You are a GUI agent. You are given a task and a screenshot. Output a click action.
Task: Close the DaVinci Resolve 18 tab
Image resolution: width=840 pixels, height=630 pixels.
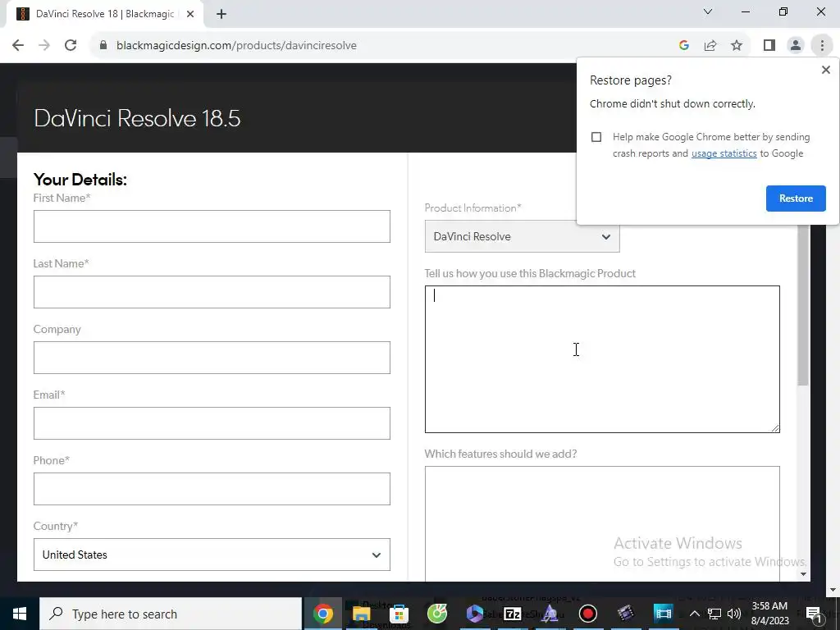click(189, 14)
